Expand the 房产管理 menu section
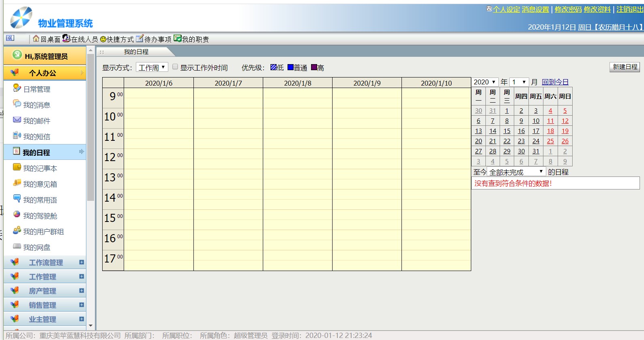This screenshot has width=644, height=340. (x=82, y=291)
